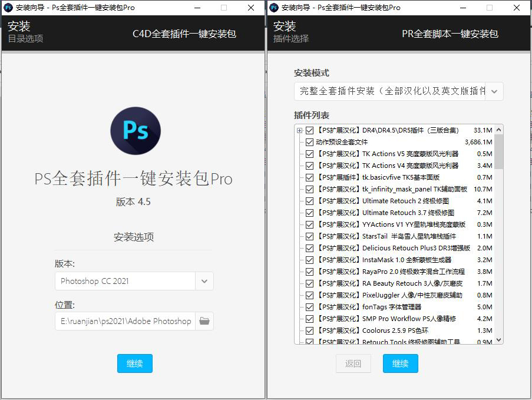Click the plugin list scrollbar thumb
Screen dimensions: 532x400
point(498,151)
